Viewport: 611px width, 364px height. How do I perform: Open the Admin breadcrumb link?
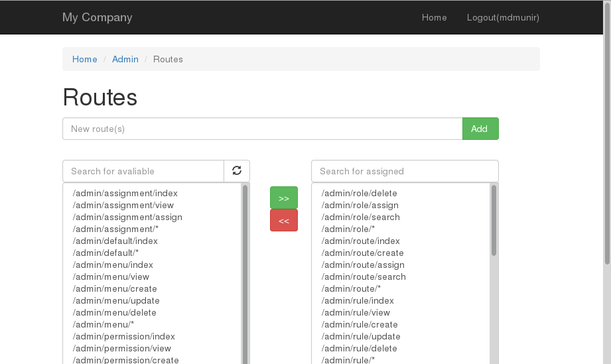click(x=125, y=59)
